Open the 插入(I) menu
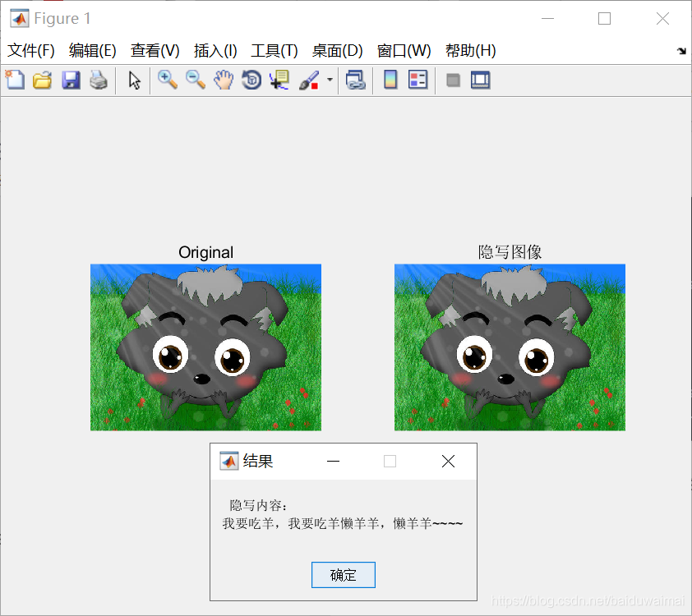 (215, 51)
